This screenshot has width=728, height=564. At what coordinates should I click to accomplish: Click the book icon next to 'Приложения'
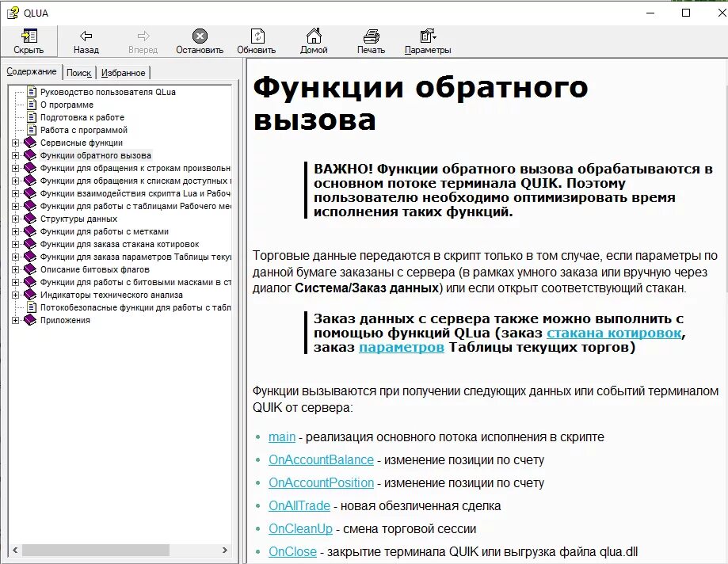pos(30,320)
